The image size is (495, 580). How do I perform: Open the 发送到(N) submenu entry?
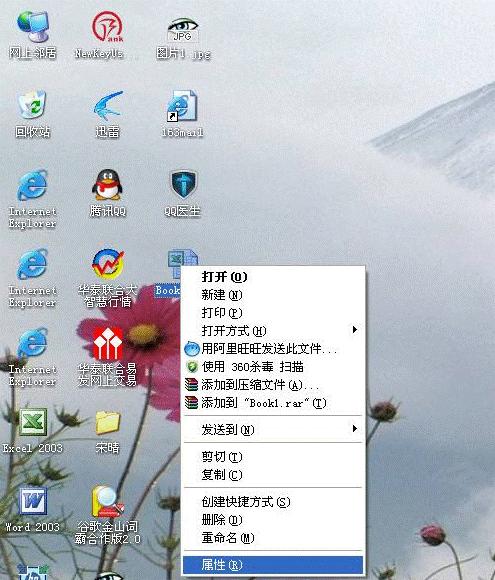(273, 429)
